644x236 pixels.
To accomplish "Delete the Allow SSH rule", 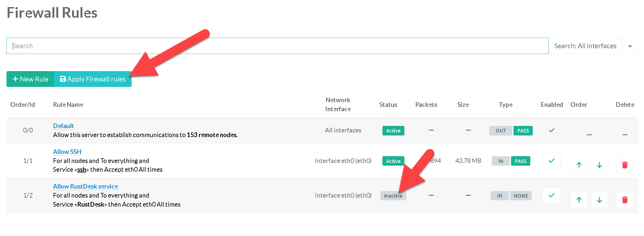I will [625, 165].
